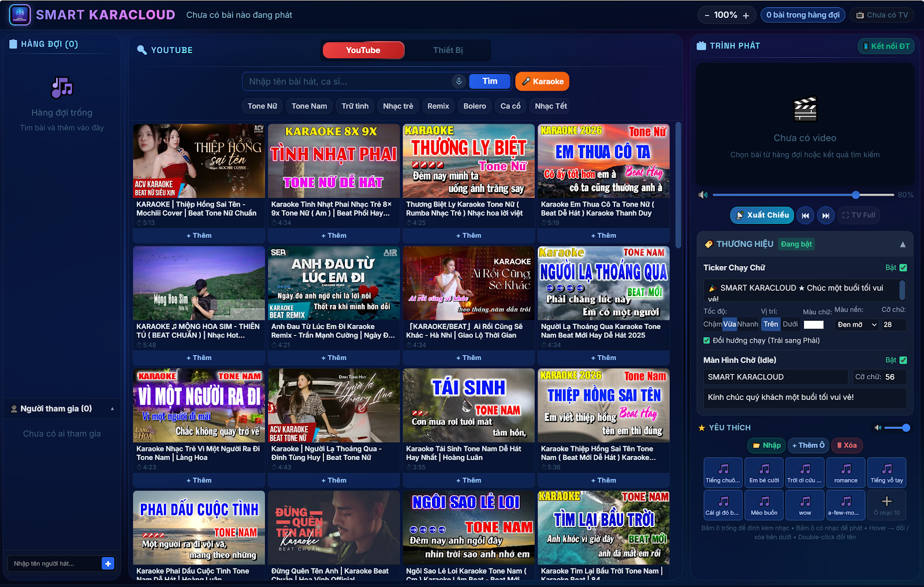Play the 'Trời ơi cứu ...' sound pad
The width and height of the screenshot is (924, 587).
coord(805,473)
